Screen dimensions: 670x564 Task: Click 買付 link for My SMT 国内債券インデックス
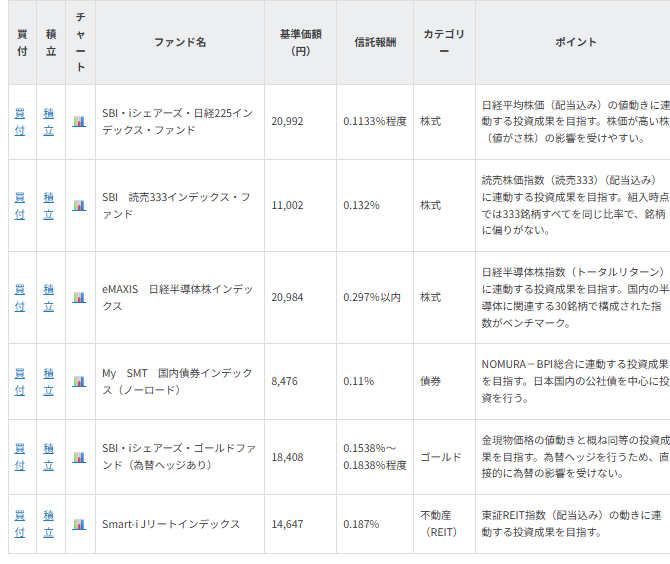(20, 381)
